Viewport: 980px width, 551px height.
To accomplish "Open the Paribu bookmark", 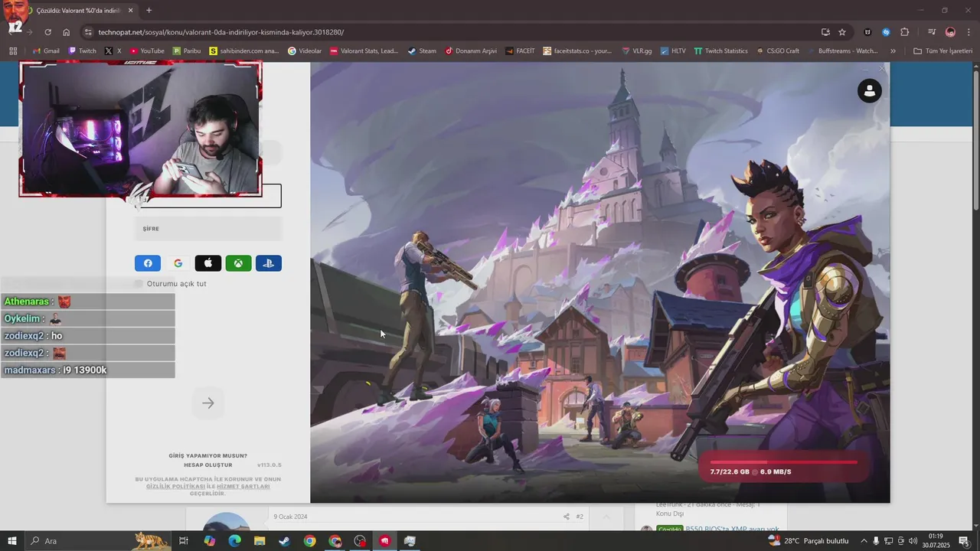I will pos(187,51).
